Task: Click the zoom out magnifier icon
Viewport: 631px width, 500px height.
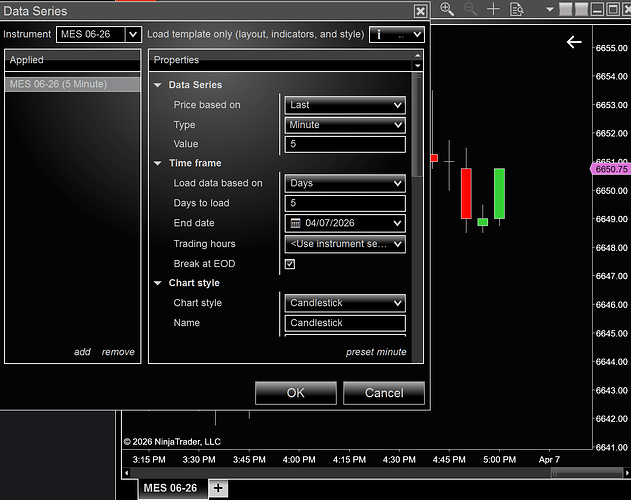Action: pyautogui.click(x=470, y=10)
